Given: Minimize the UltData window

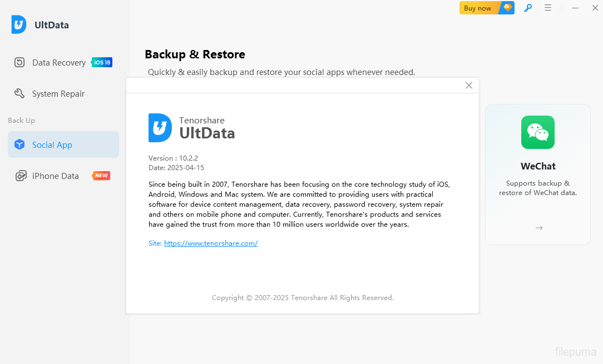Looking at the screenshot, I should 575,8.
